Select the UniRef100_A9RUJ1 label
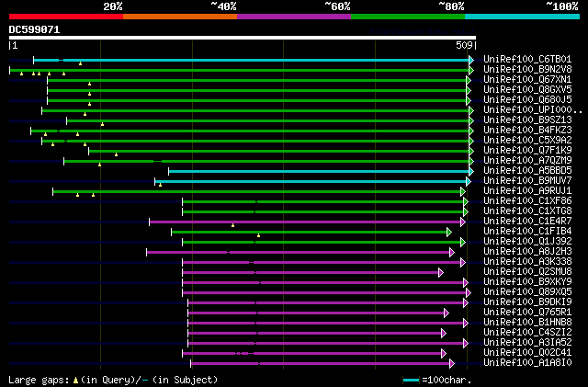The width and height of the screenshot is (588, 387). coord(527,191)
